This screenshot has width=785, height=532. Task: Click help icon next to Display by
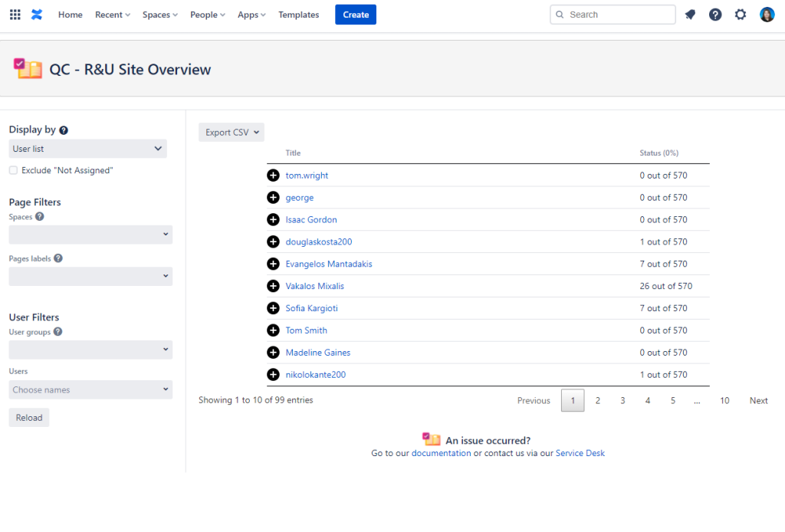(64, 130)
